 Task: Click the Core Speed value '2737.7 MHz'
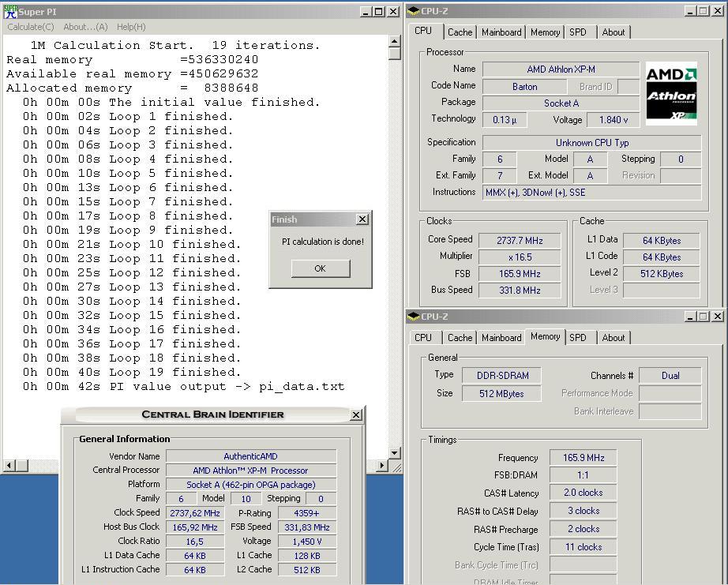click(520, 241)
